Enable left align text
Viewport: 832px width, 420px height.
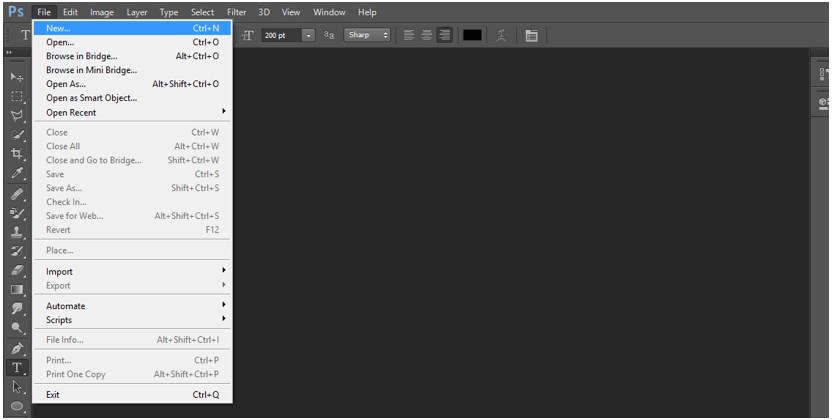click(x=409, y=35)
